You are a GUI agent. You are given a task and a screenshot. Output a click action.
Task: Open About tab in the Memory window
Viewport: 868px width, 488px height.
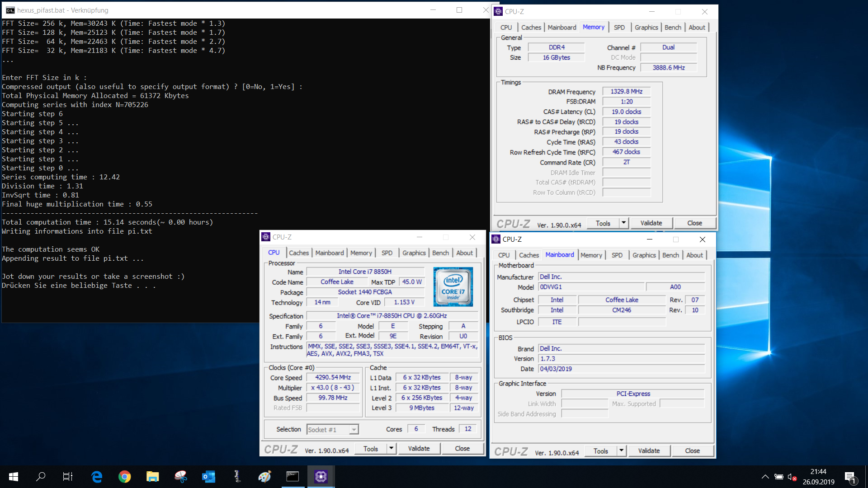click(697, 28)
